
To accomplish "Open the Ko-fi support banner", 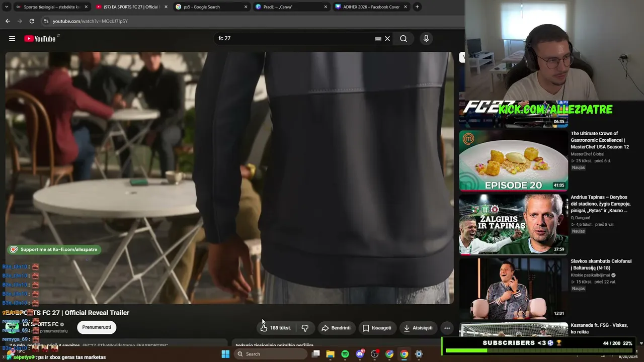I will [54, 249].
